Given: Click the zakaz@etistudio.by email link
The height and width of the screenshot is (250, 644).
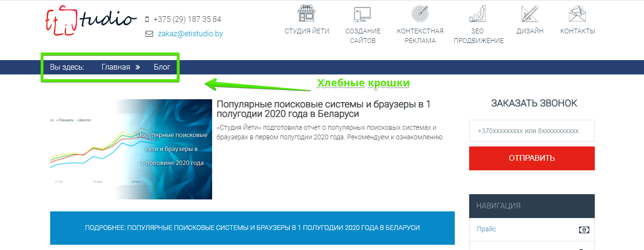Looking at the screenshot, I should [x=190, y=34].
